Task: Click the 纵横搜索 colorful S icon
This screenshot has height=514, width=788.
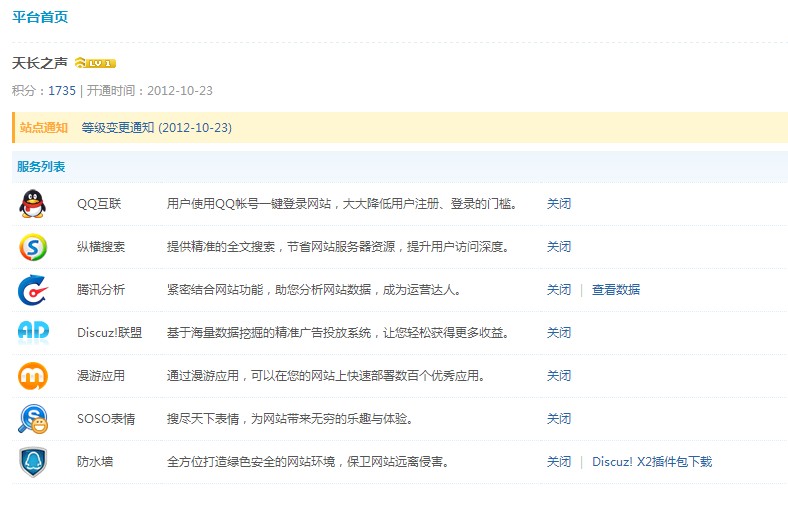Action: coord(33,247)
